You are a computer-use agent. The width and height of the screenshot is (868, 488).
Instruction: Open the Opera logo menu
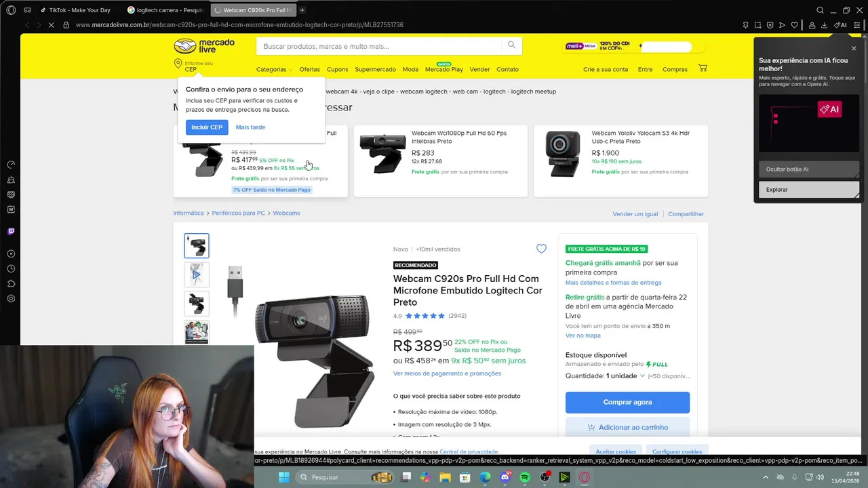11,10
